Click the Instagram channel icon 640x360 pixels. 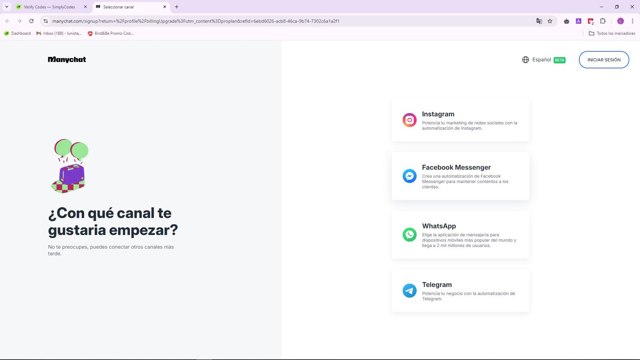pyautogui.click(x=409, y=120)
